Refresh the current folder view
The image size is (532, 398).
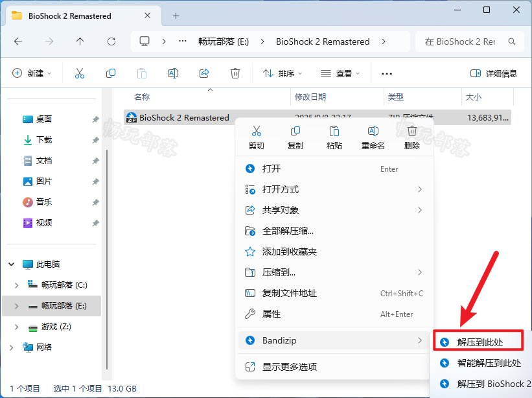[x=111, y=41]
